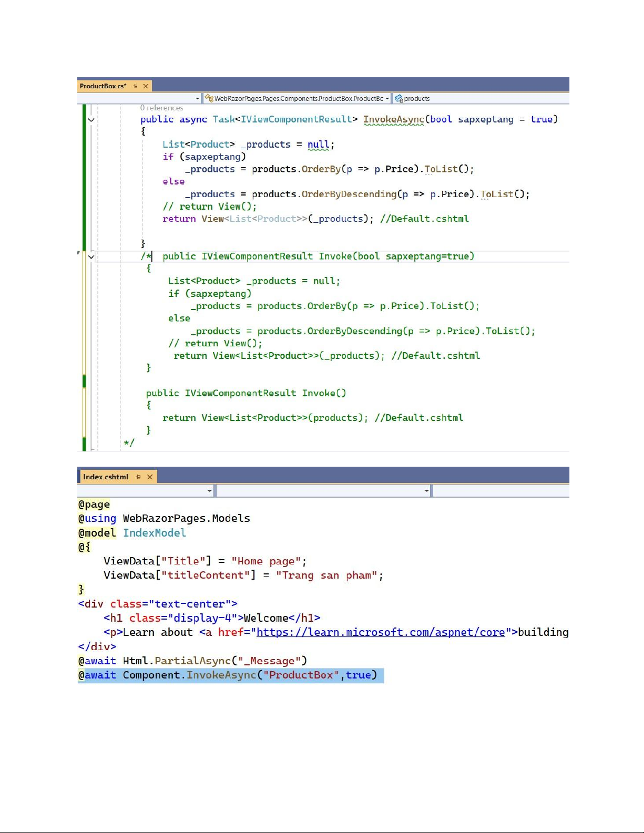The height and width of the screenshot is (833, 644).
Task: Close the ProductBox.cs tab
Action: pyautogui.click(x=146, y=86)
